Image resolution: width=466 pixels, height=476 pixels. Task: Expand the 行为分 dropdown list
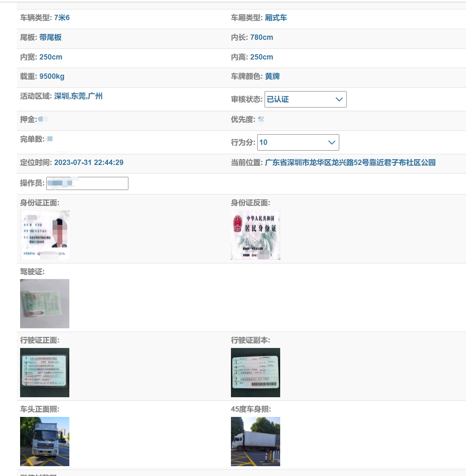point(298,142)
